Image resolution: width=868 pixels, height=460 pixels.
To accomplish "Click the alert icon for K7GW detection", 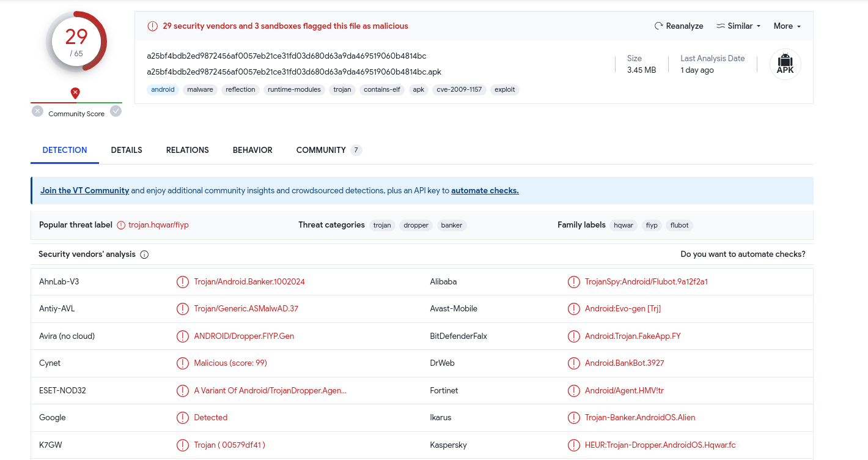I will coord(182,445).
